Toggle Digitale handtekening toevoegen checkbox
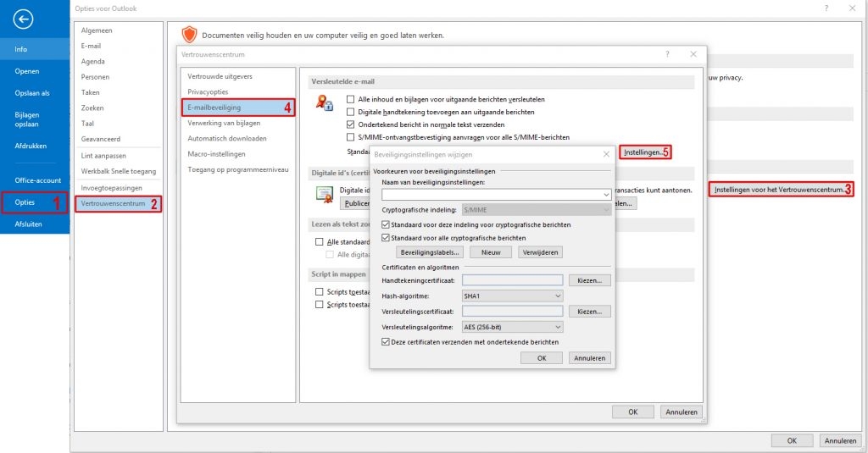868x453 pixels. [352, 112]
